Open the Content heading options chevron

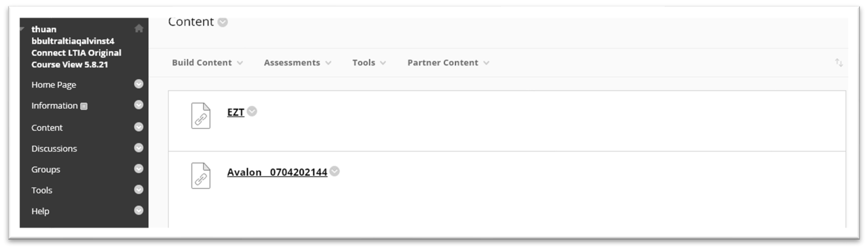223,23
